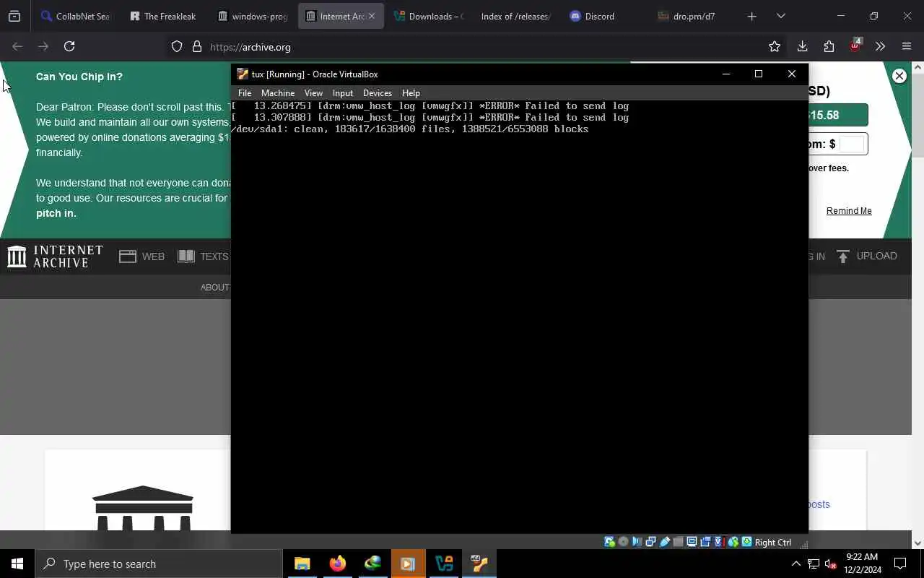Click the muted volume icon in system tray
Image resolution: width=924 pixels, height=578 pixels.
tap(830, 564)
